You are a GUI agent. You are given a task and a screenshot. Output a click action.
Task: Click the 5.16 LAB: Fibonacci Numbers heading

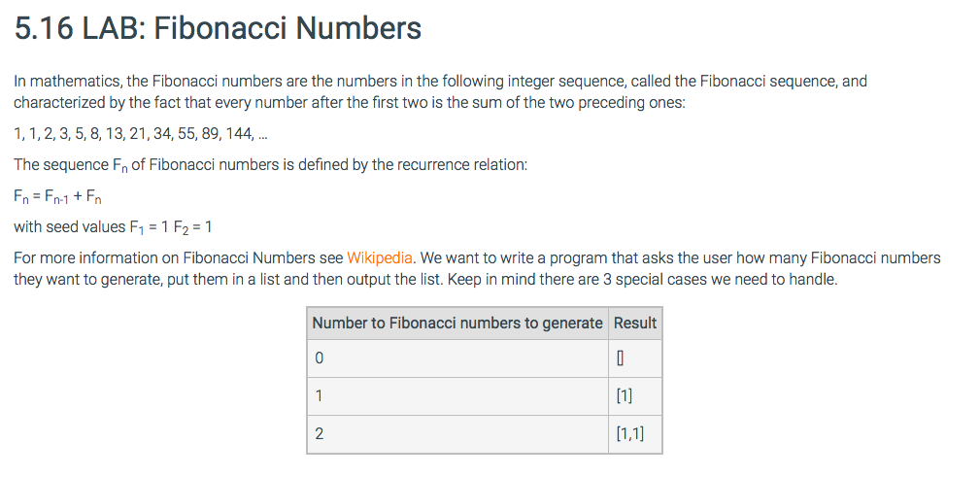coord(219,28)
